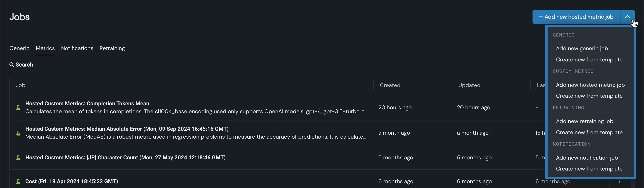Click flask icon beside Completion Tokens Mean job

(18, 108)
